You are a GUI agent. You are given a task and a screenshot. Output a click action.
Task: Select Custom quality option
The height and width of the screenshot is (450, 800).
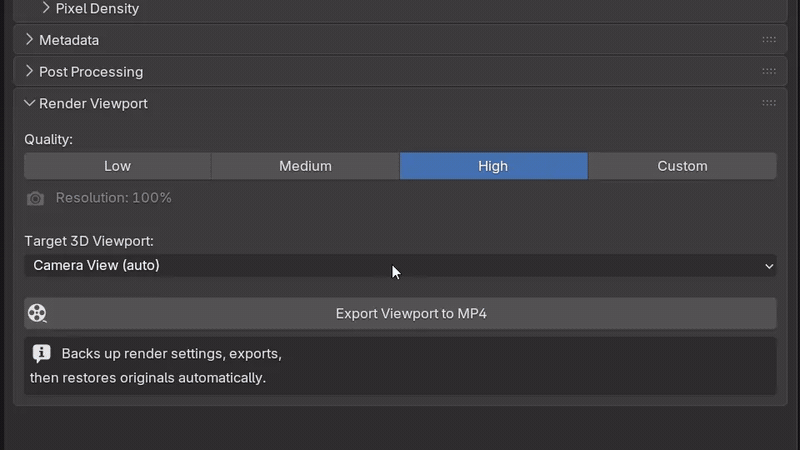click(682, 166)
